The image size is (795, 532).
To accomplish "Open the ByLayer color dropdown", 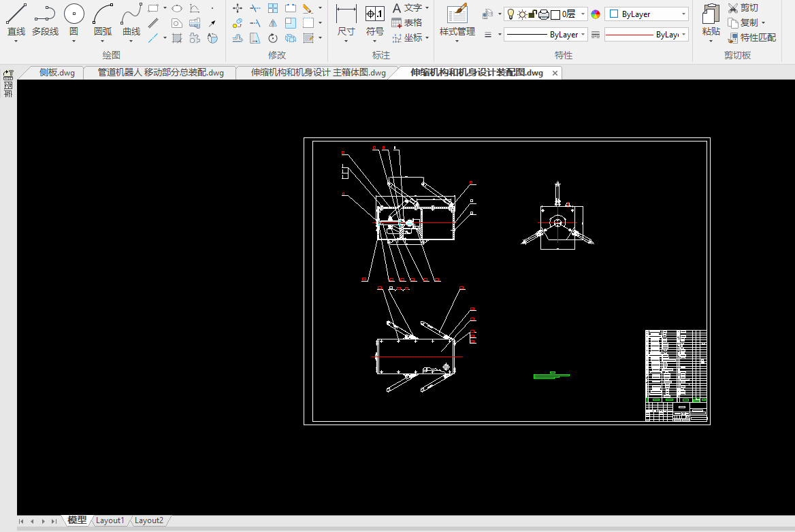I will (646, 14).
